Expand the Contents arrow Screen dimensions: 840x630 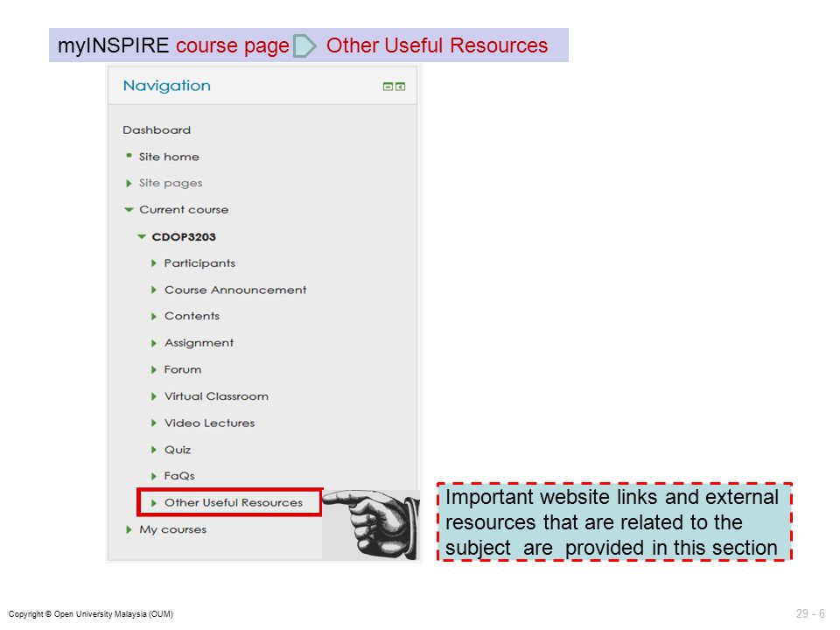pyautogui.click(x=154, y=317)
